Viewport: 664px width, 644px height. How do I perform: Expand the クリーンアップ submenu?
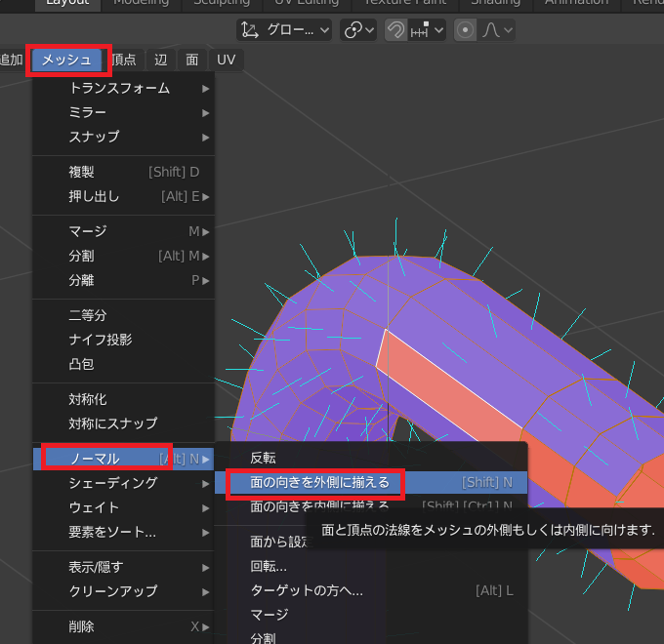124,591
